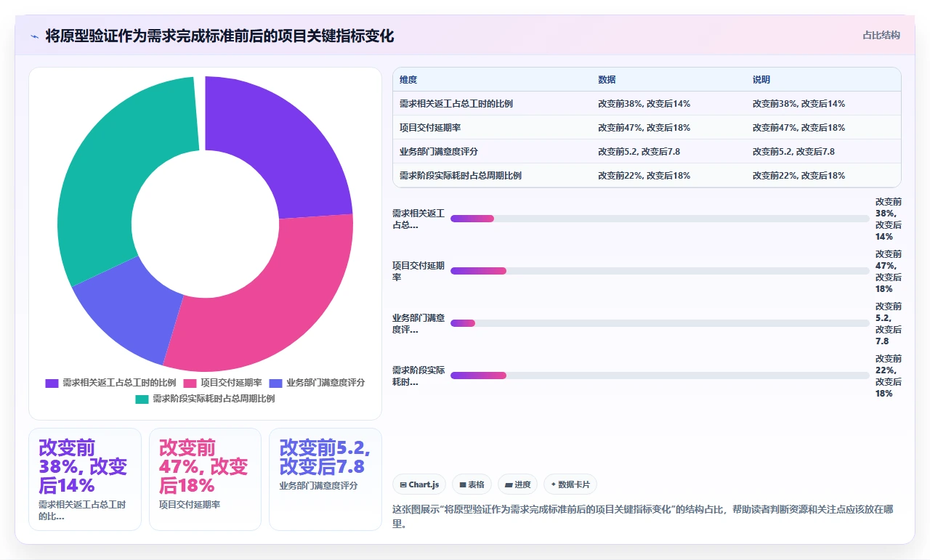
Task: Click 数据 cell 改变前22%, 改变后18%
Action: click(x=668, y=176)
